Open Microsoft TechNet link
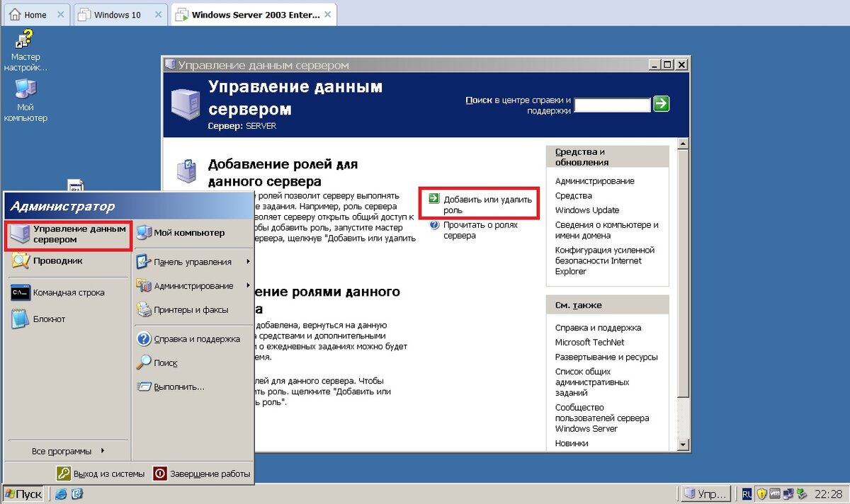The width and height of the screenshot is (850, 504). [x=589, y=342]
